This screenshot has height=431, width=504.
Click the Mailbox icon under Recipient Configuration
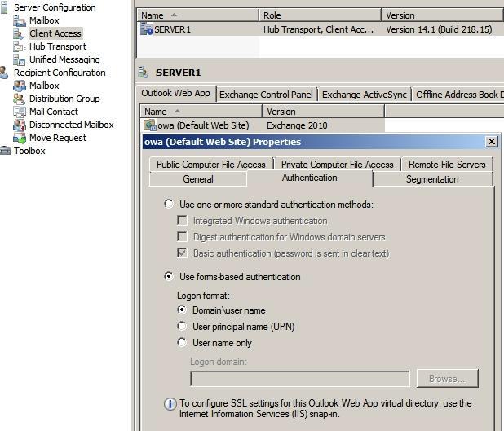[x=20, y=86]
